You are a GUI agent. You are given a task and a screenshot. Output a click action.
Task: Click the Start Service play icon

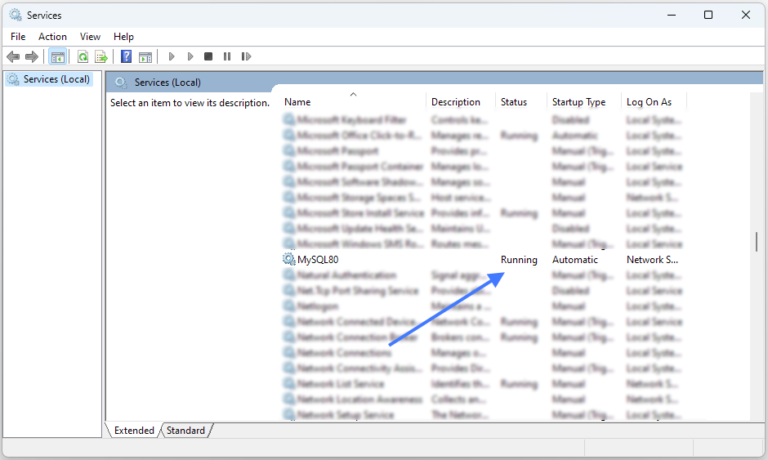point(171,56)
